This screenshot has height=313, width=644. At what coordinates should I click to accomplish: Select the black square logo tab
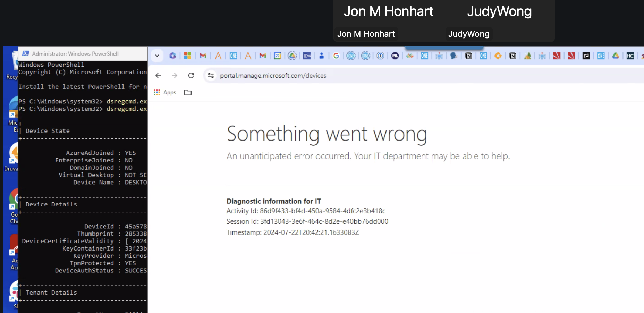pyautogui.click(x=586, y=56)
